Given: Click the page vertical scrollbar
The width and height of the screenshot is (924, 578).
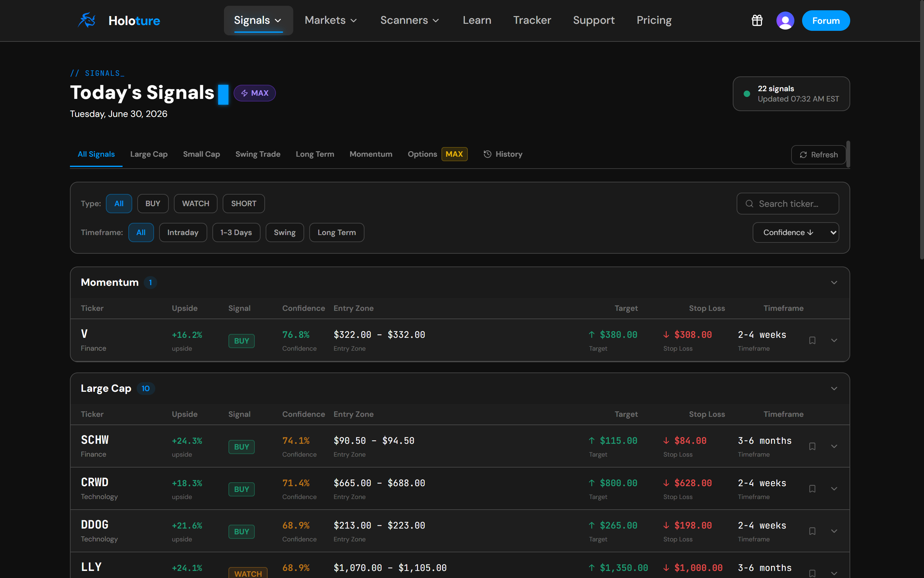Looking at the screenshot, I should tap(921, 130).
